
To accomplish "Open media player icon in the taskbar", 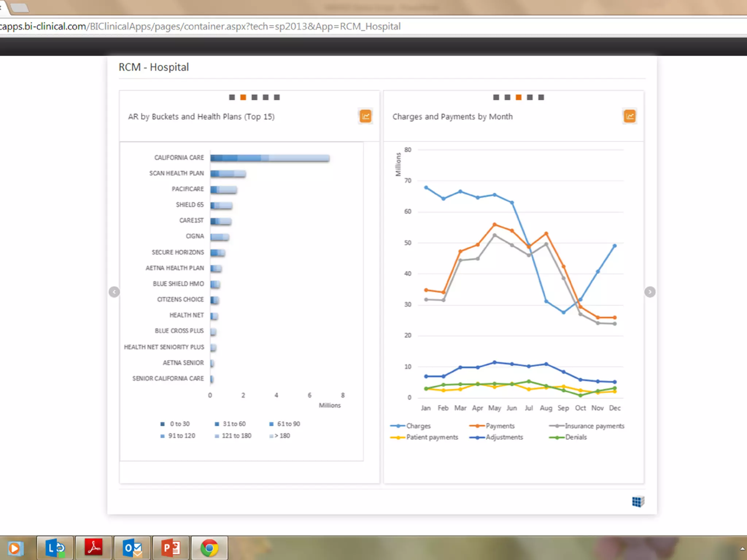I will point(15,548).
